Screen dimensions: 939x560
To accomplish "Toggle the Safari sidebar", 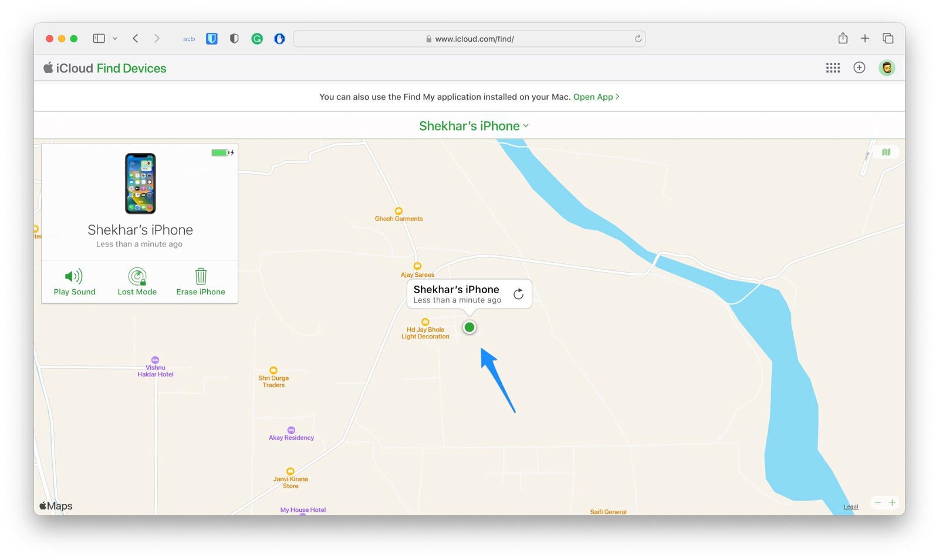I will pyautogui.click(x=99, y=39).
